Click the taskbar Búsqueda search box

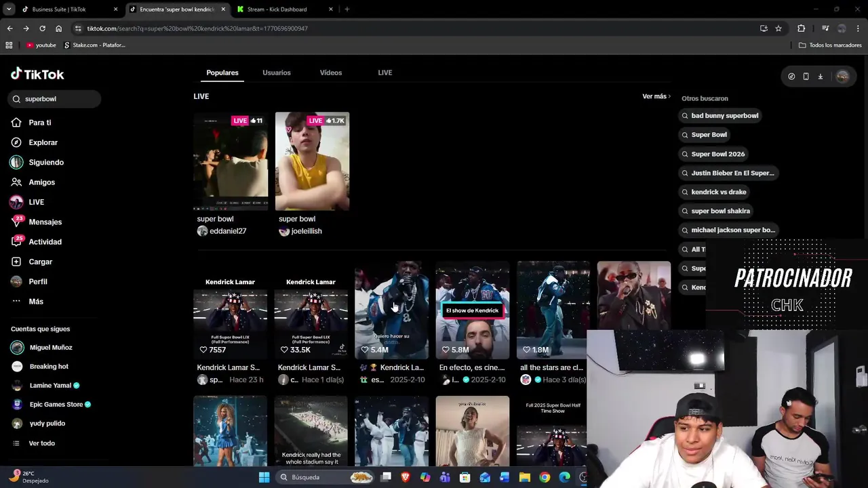click(x=325, y=477)
